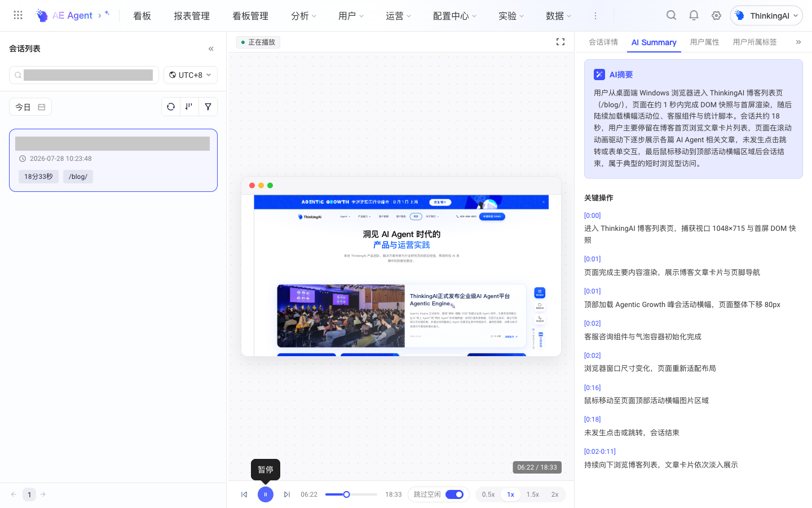Go to previous page arrow
Screen dimensions: 812x508
[x=14, y=494]
